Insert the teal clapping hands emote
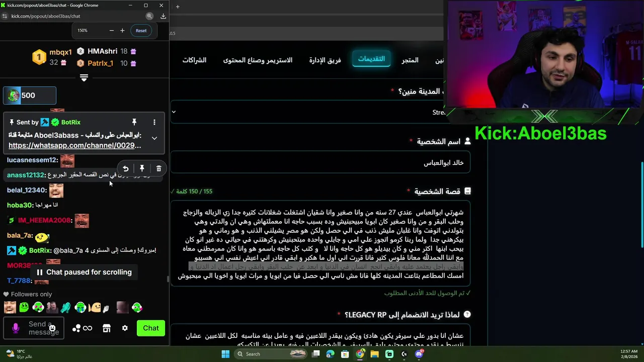Viewport: 644px width, 362px height. [66, 307]
